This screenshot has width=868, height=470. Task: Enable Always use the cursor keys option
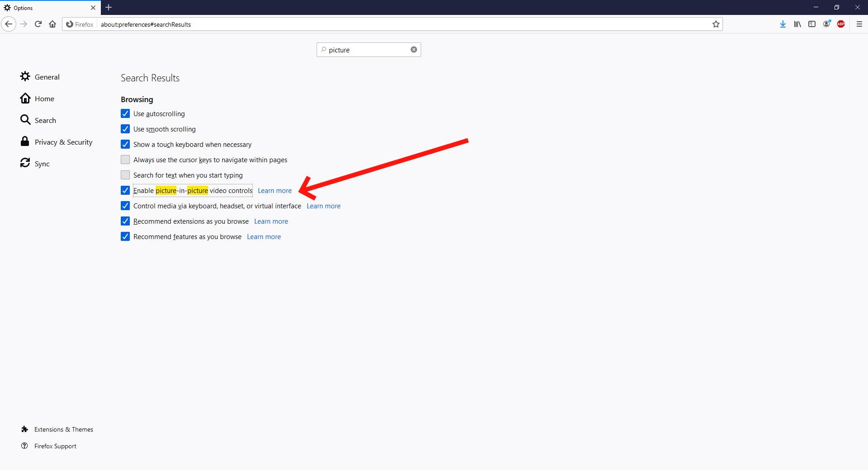[x=125, y=160]
